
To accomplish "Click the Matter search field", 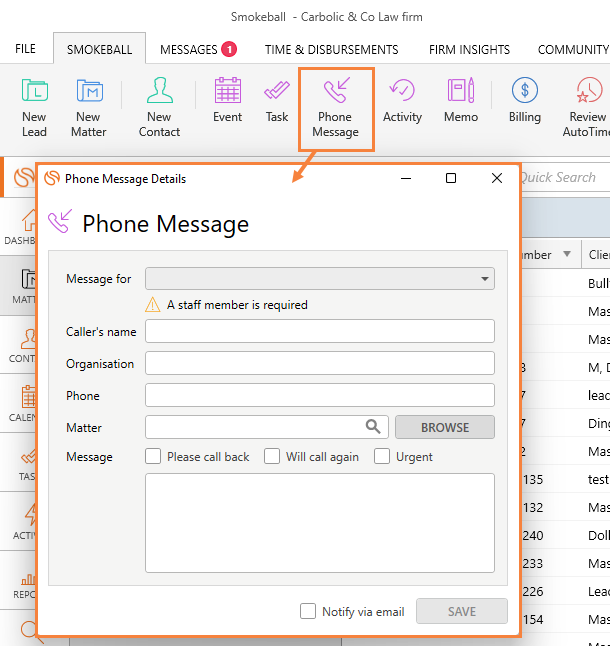I will click(266, 427).
